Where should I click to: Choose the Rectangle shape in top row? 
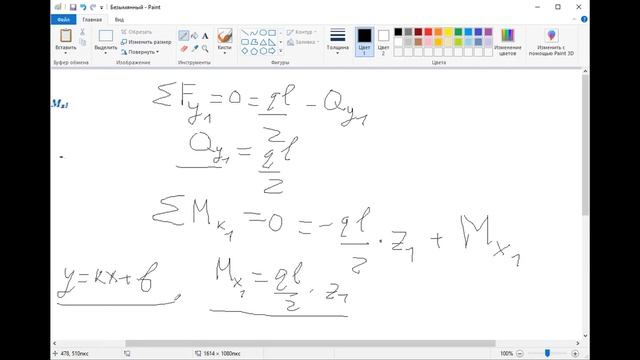[x=272, y=32]
